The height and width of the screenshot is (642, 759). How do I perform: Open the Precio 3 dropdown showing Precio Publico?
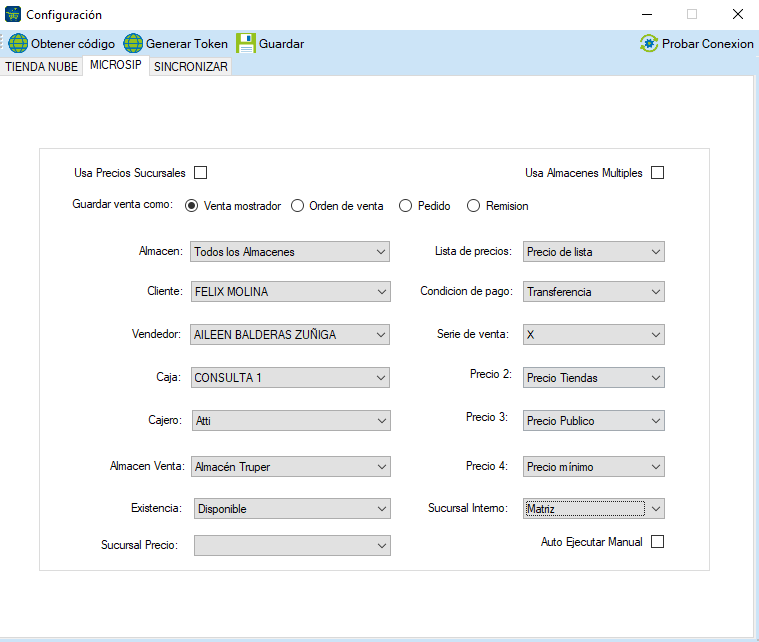click(x=593, y=421)
